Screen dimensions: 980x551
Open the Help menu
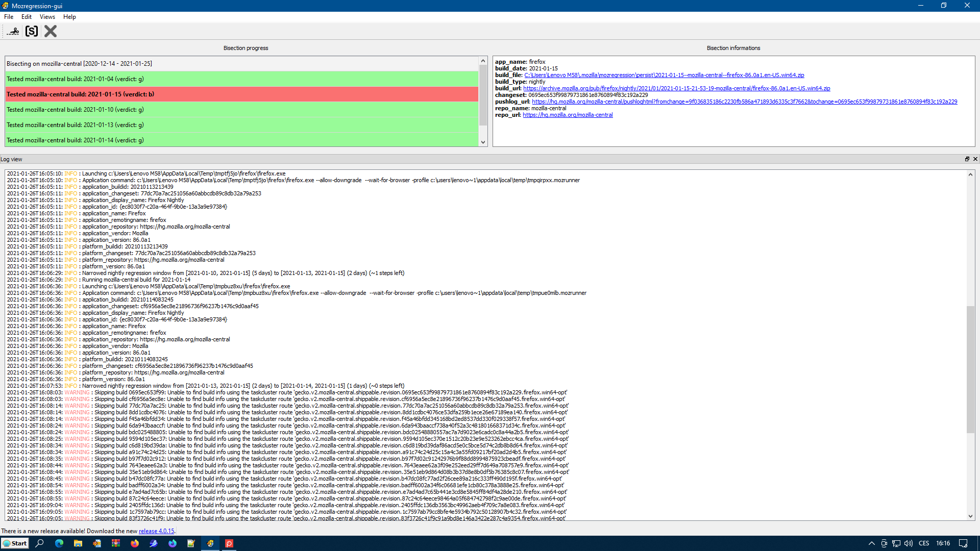[69, 17]
